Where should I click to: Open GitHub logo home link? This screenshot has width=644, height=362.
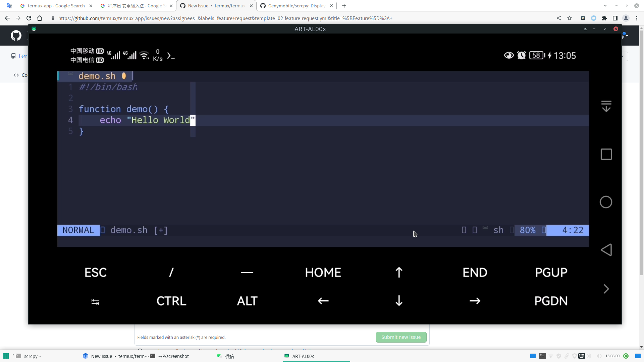click(x=16, y=35)
